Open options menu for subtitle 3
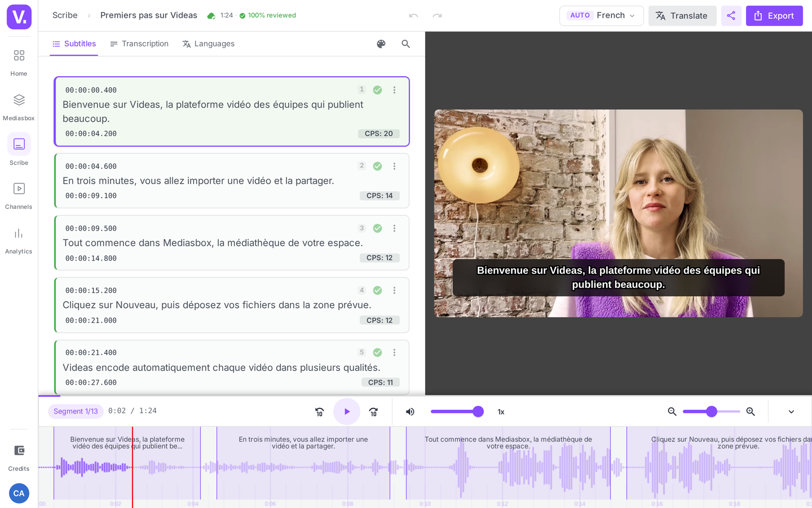 (x=394, y=228)
